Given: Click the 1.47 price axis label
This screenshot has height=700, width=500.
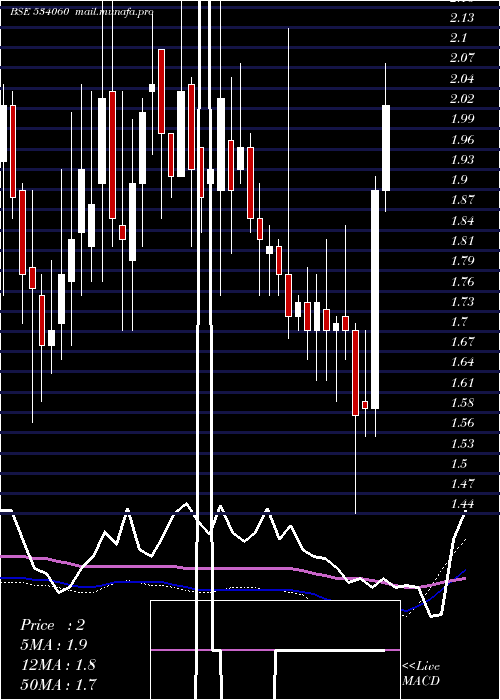Looking at the screenshot, I should (462, 484).
